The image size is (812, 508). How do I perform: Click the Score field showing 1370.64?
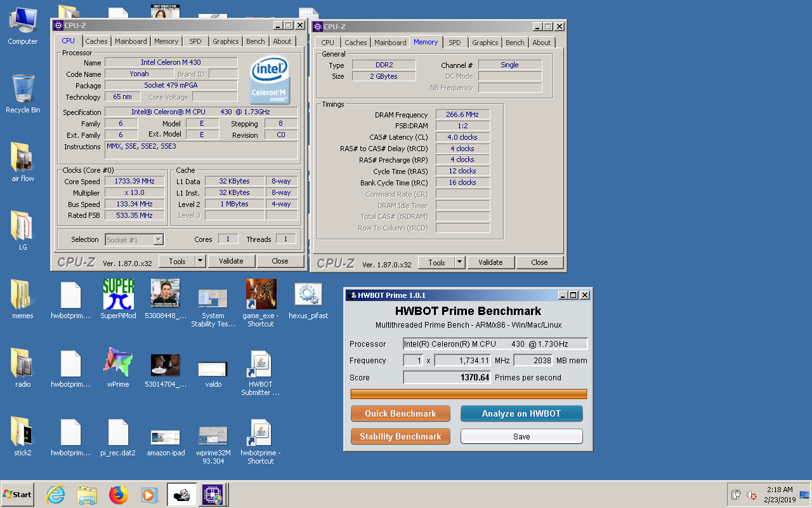447,377
